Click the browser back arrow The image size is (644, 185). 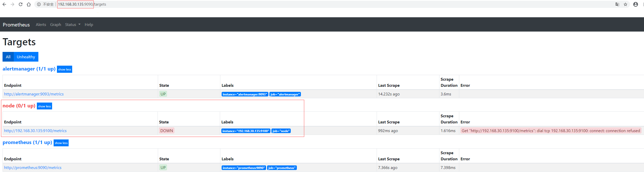click(4, 4)
